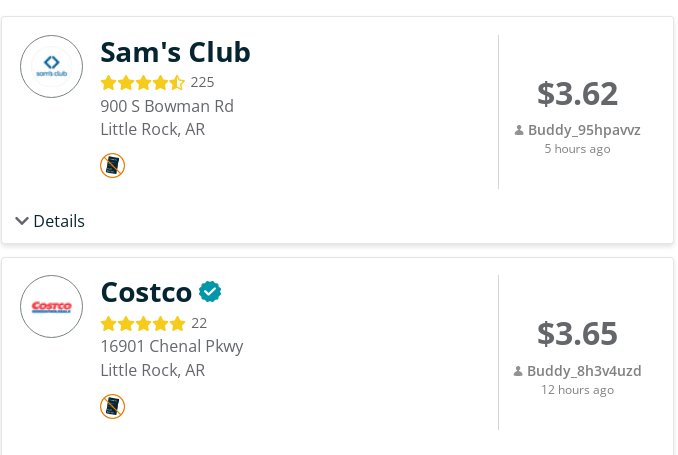Click the Sam's Club star rating
This screenshot has height=455, width=678.
[143, 82]
